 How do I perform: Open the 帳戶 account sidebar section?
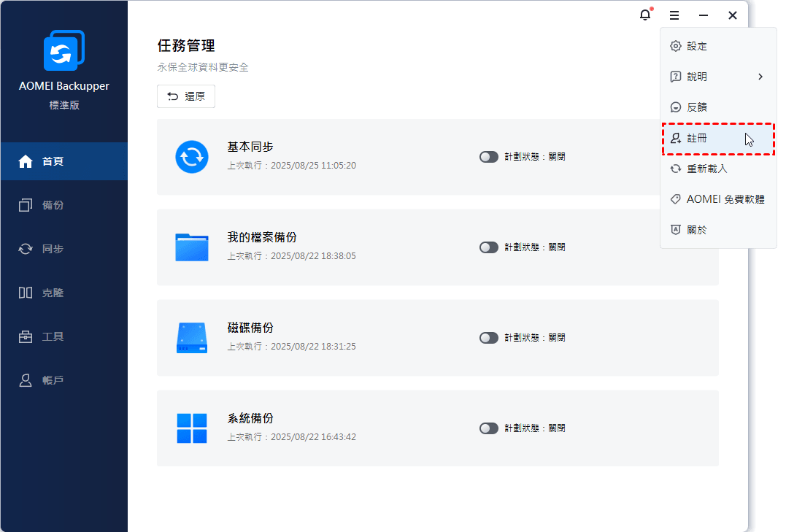coord(64,380)
